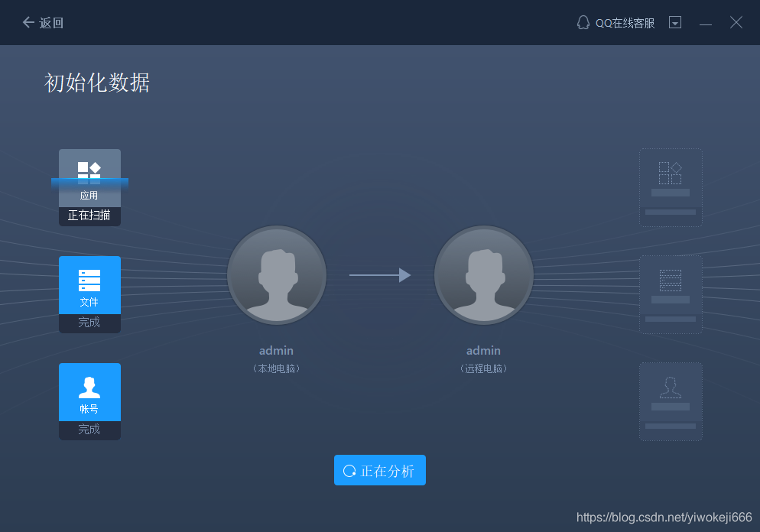Click the admin label of 本地电脑
The height and width of the screenshot is (532, 760).
(276, 351)
